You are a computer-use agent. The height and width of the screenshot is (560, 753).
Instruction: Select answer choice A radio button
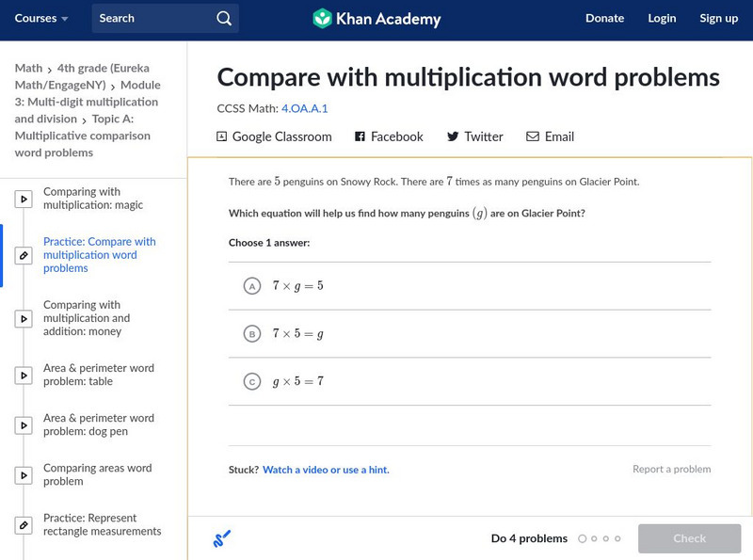tap(251, 286)
